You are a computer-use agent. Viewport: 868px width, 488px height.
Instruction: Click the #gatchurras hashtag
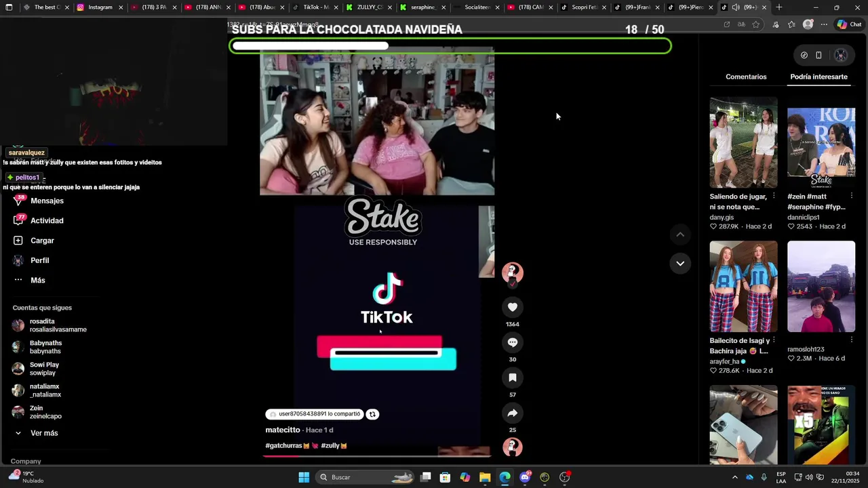[288, 445]
